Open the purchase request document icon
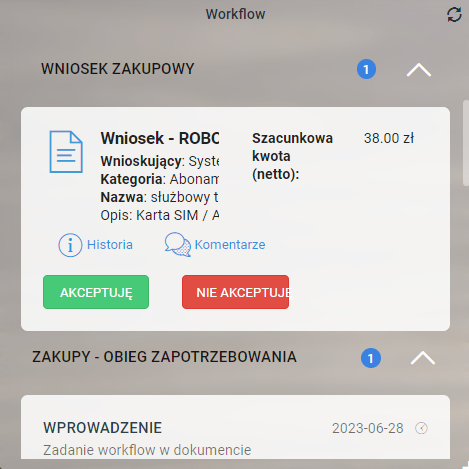This screenshot has width=469, height=469. pyautogui.click(x=66, y=152)
